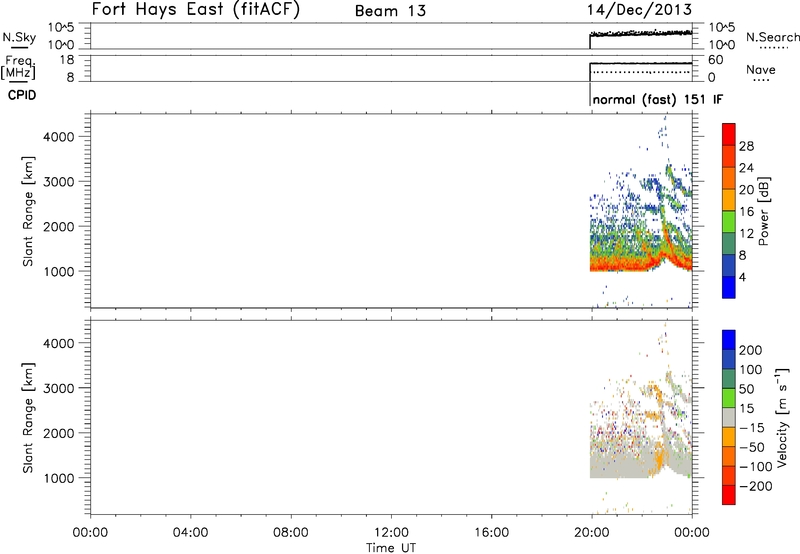Click the '20:00' time tick label
The height and width of the screenshot is (554, 800).
[591, 533]
